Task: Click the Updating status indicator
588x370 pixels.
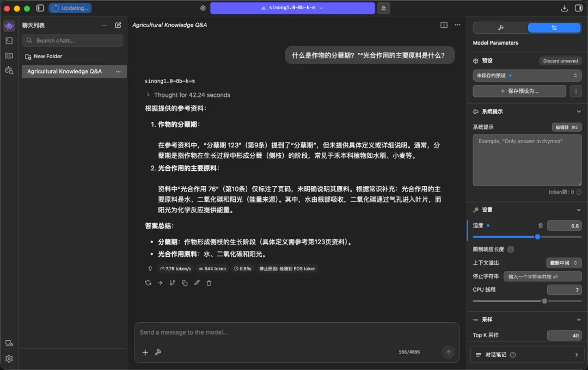Action: (70, 8)
